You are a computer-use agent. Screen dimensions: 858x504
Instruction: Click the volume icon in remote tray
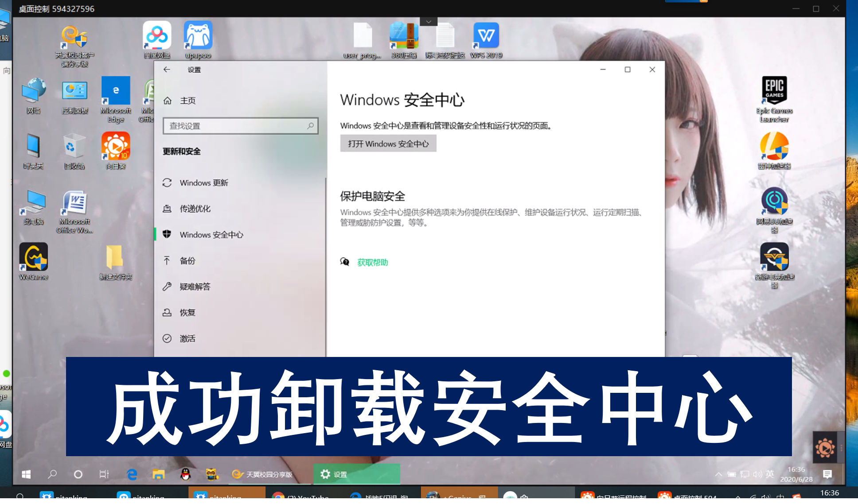click(x=758, y=474)
